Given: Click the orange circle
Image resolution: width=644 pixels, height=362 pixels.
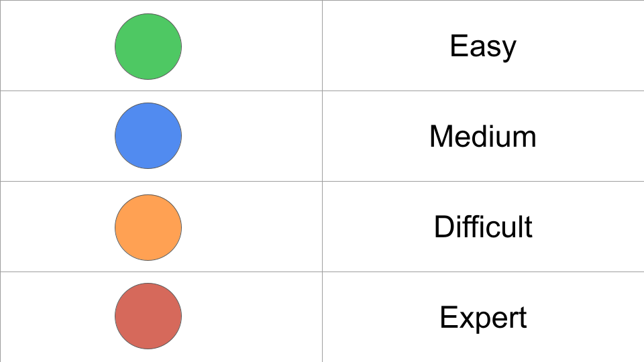Looking at the screenshot, I should (148, 227).
